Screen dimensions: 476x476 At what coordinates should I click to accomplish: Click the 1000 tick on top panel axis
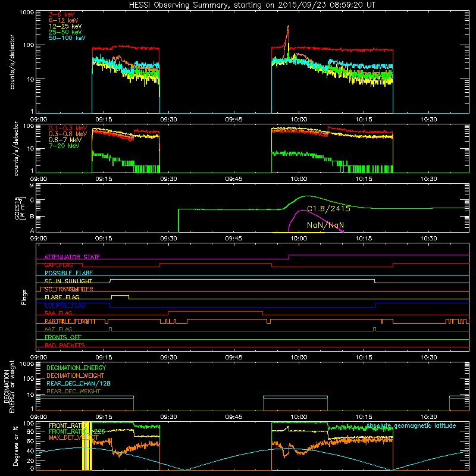pos(27,12)
